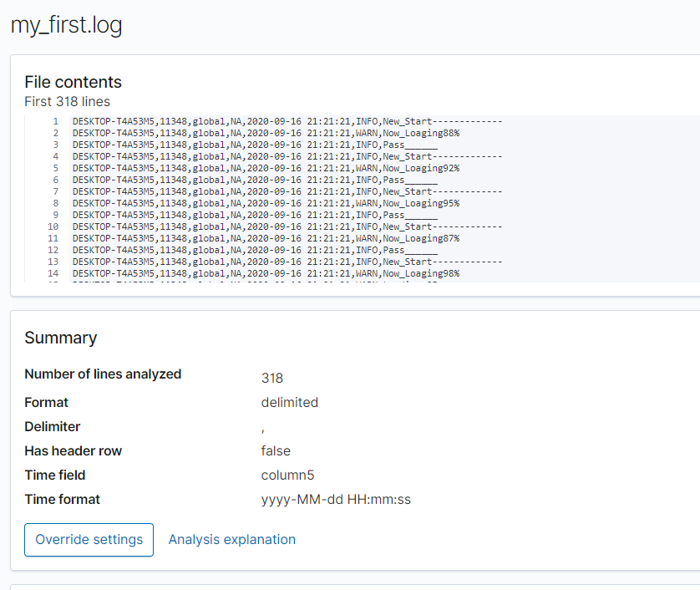700x590 pixels.
Task: Click log line 14 Now_Loaging98% entry
Action: [x=266, y=273]
